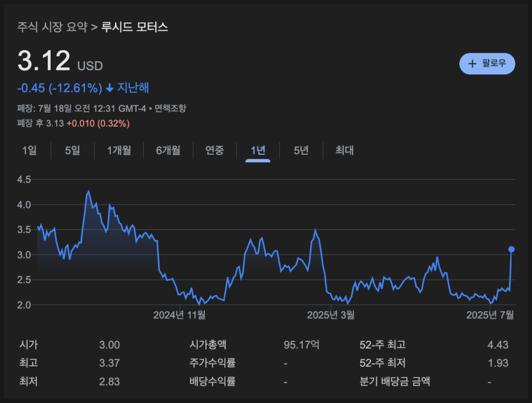Image resolution: width=532 pixels, height=403 pixels.
Task: Click the 분기 배당금 금액 label
Action: coord(394,382)
